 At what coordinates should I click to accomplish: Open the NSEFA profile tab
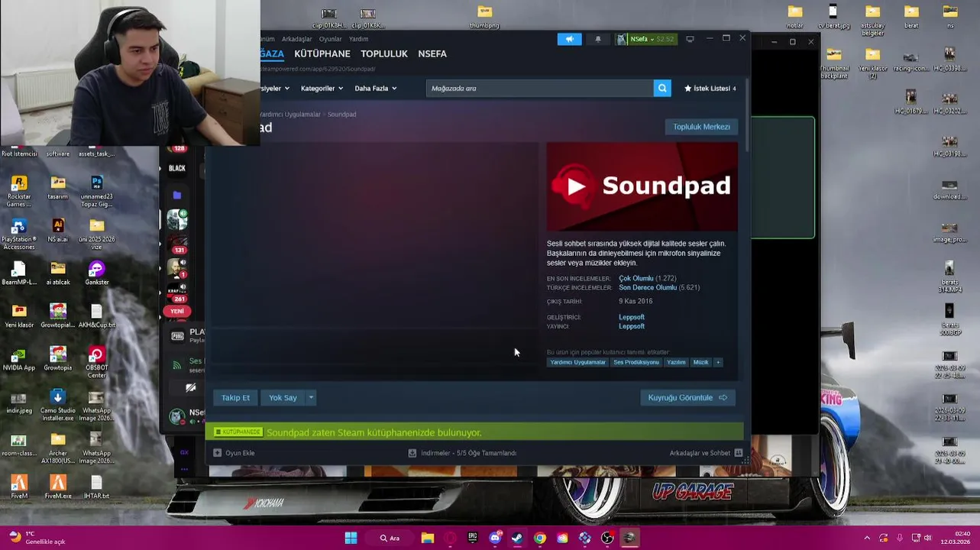click(x=432, y=53)
